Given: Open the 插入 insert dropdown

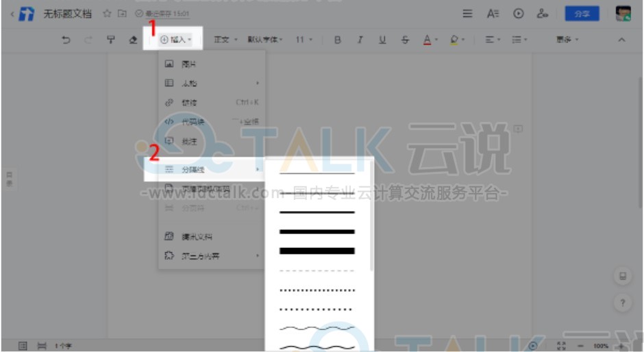Looking at the screenshot, I should click(175, 40).
